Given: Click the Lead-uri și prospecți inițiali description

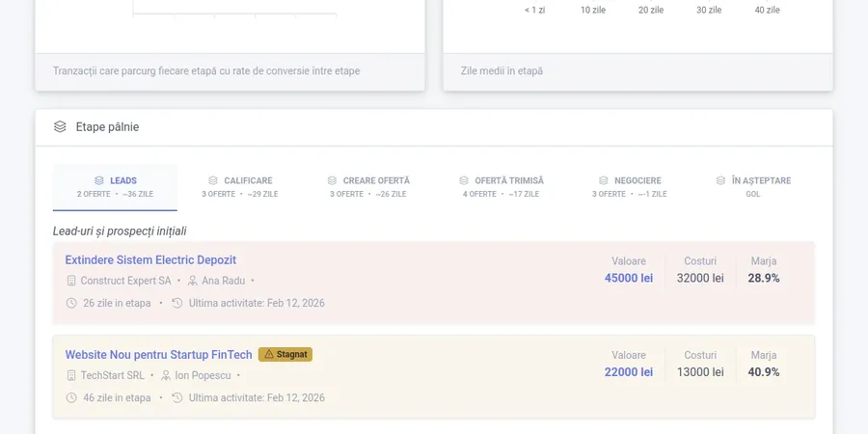Looking at the screenshot, I should pyautogui.click(x=120, y=231).
